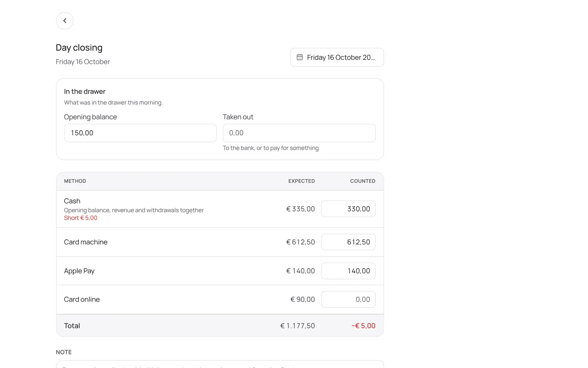Click the calendar icon in the date picker
This screenshot has width=588, height=368.
(x=300, y=57)
